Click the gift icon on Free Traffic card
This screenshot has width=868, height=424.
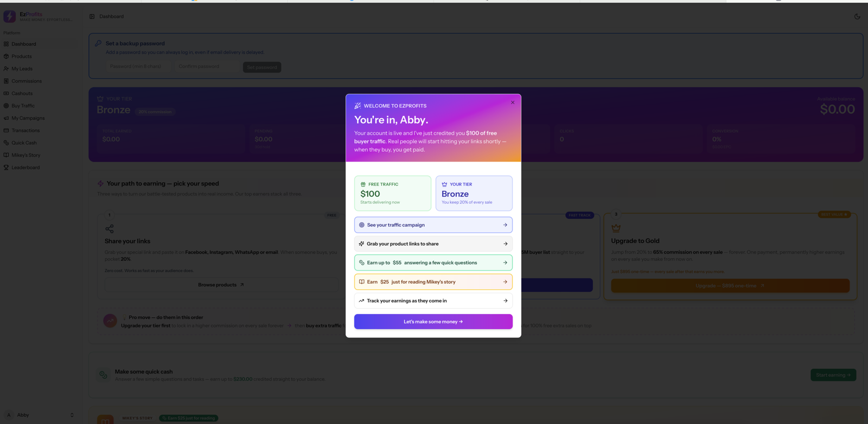point(363,184)
